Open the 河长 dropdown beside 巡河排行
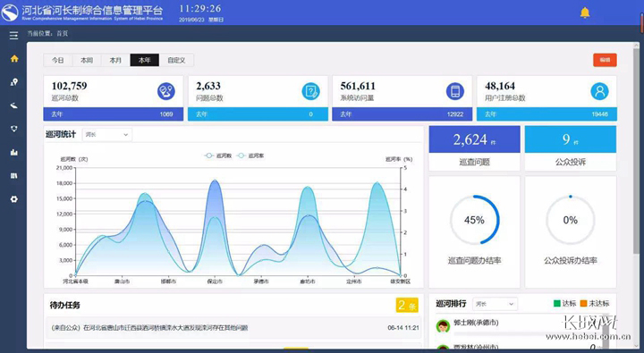 tap(495, 304)
